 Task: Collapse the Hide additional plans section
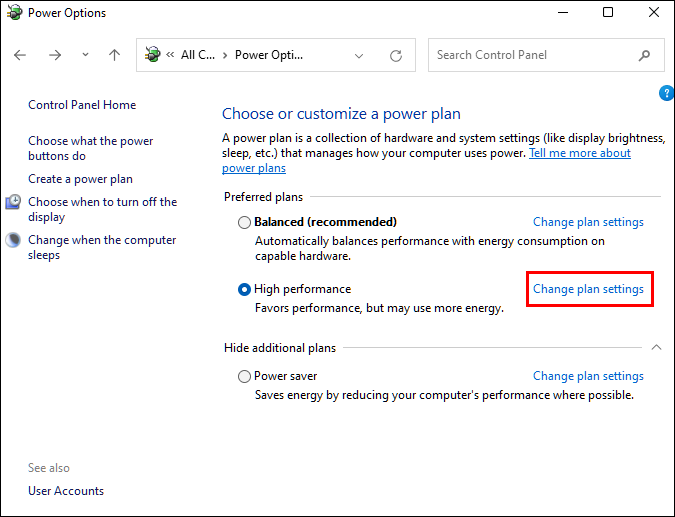[656, 347]
